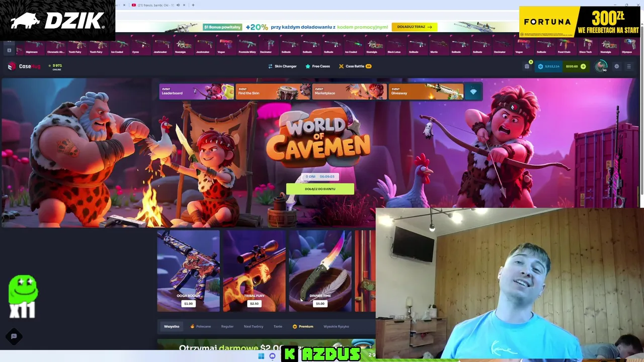Click the Doładuj teraz promo button

point(414,27)
